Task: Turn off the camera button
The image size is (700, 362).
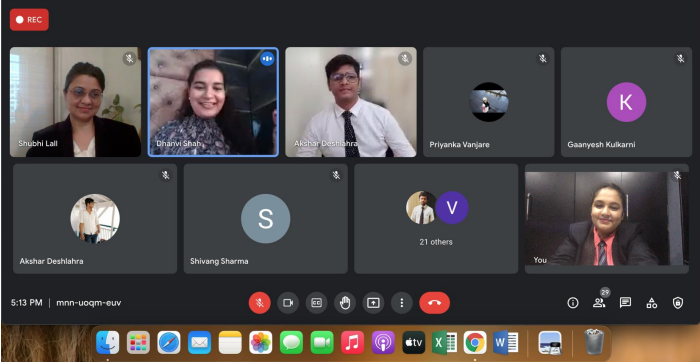Action: 288,303
